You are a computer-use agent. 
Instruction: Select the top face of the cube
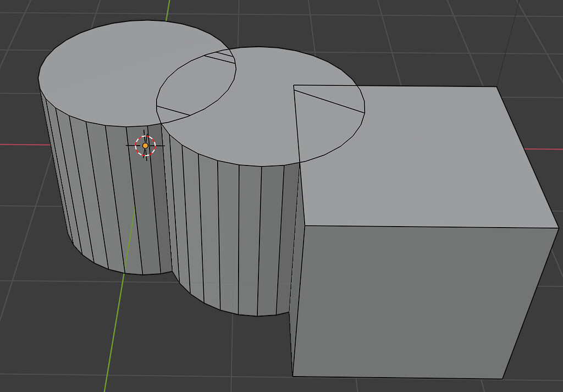point(427,158)
